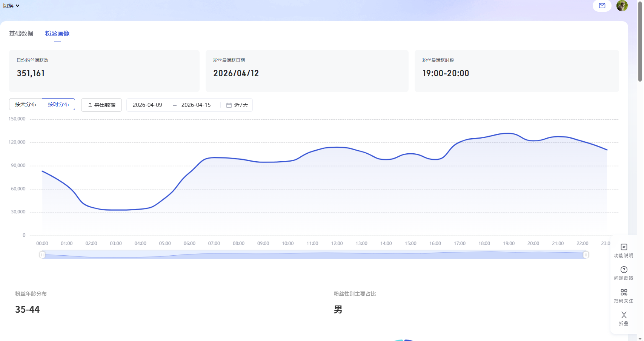The width and height of the screenshot is (644, 341).
Task: Click the calendar icon beside 近7天
Action: (229, 105)
